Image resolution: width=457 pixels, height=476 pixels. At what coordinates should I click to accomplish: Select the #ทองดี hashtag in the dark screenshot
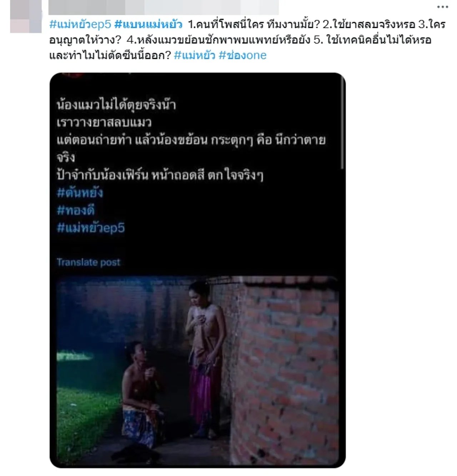pyautogui.click(x=76, y=210)
